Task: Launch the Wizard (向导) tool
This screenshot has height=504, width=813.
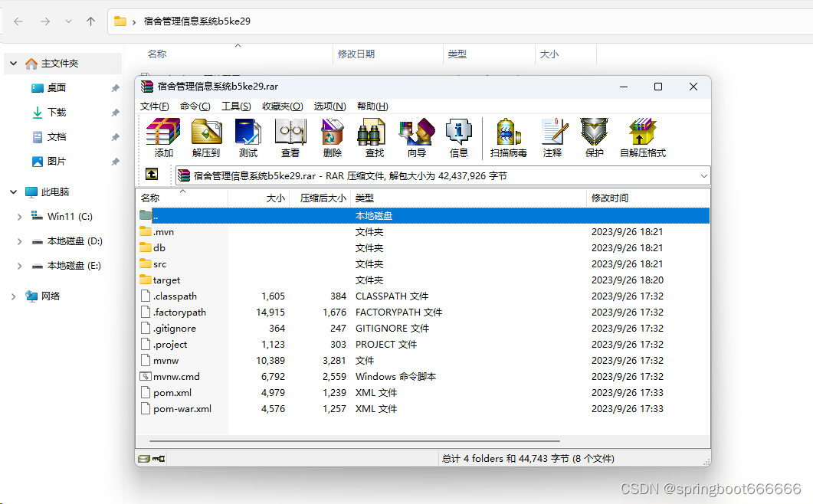Action: coord(417,137)
